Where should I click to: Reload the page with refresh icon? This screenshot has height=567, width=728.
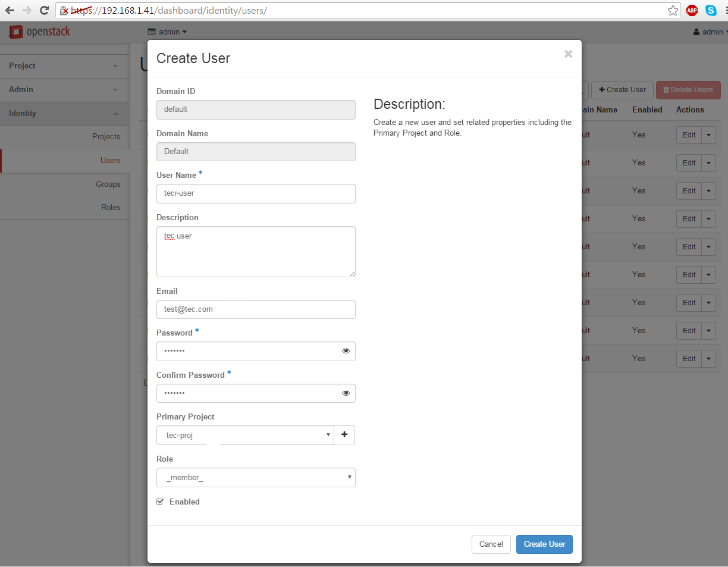tap(44, 10)
